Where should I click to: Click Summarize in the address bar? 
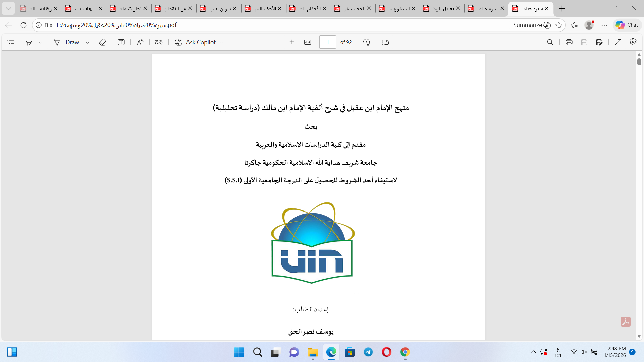point(532,25)
